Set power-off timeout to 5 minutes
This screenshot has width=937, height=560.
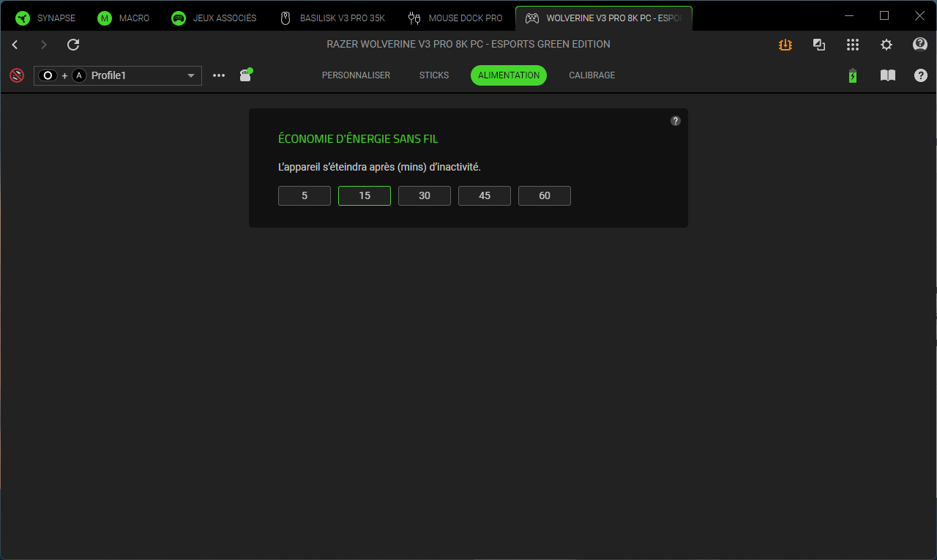[x=305, y=196]
